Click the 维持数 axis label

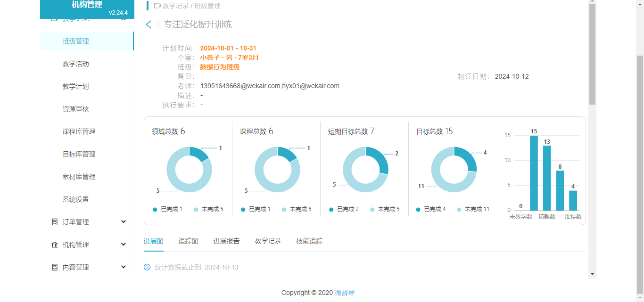click(573, 217)
